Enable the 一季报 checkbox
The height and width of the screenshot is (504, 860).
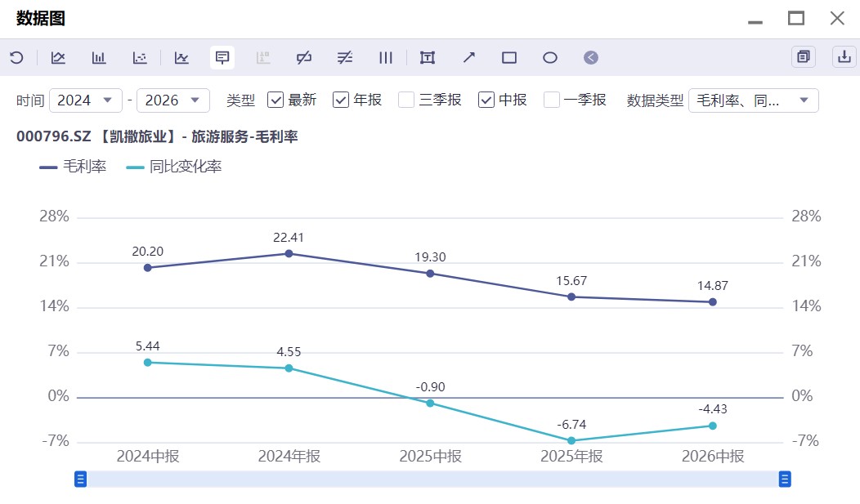click(551, 100)
